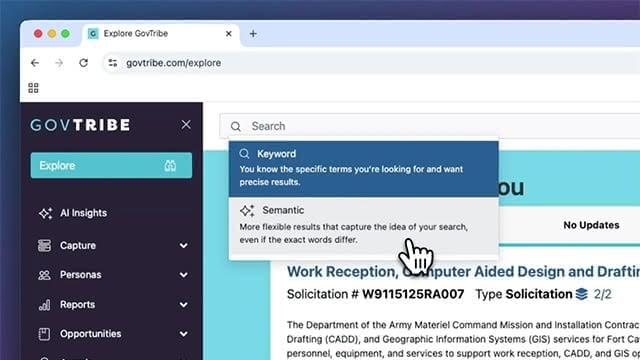Select the Keyword search option
640x360 pixels.
click(364, 169)
